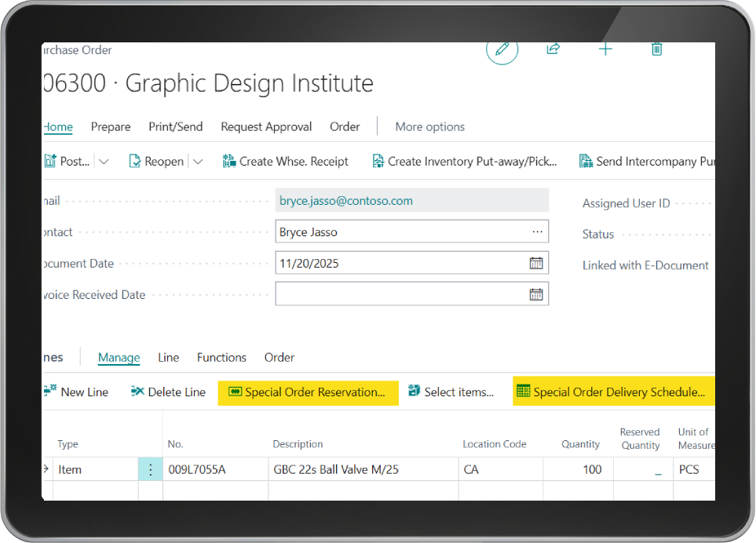Screen dimensions: 756x543
Task: Click the empty Invoice Received Date field
Action: click(x=411, y=294)
